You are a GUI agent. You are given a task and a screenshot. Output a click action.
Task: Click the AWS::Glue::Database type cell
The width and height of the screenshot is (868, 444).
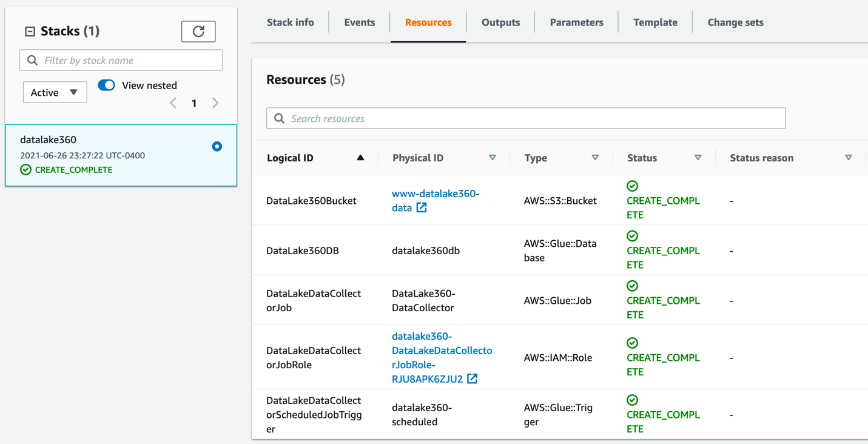560,251
